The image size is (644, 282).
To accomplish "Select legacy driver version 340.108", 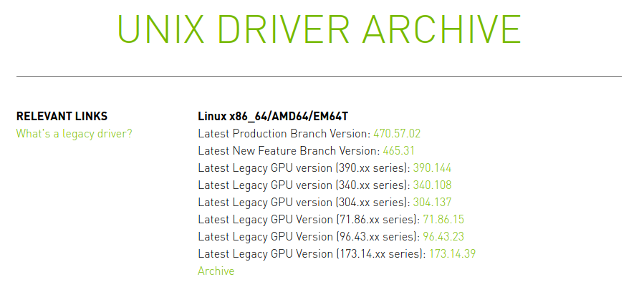I will 432,185.
